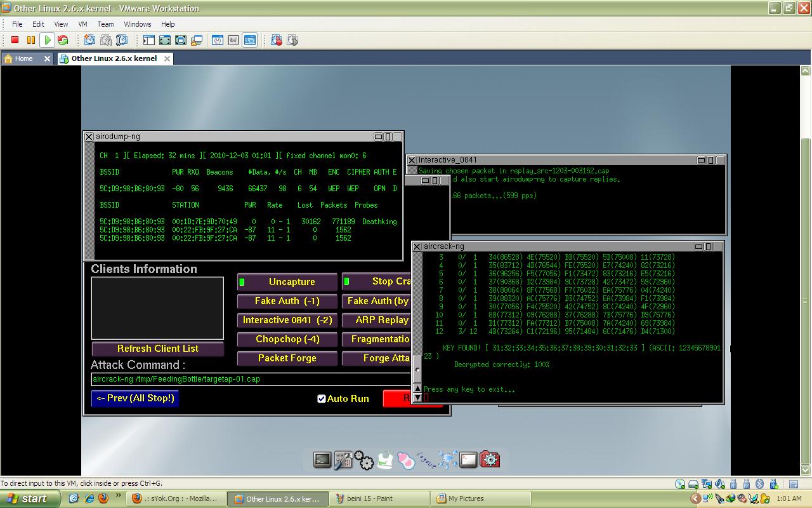
Task: Click the VMware window vertical scrollbar
Action: tap(806, 269)
